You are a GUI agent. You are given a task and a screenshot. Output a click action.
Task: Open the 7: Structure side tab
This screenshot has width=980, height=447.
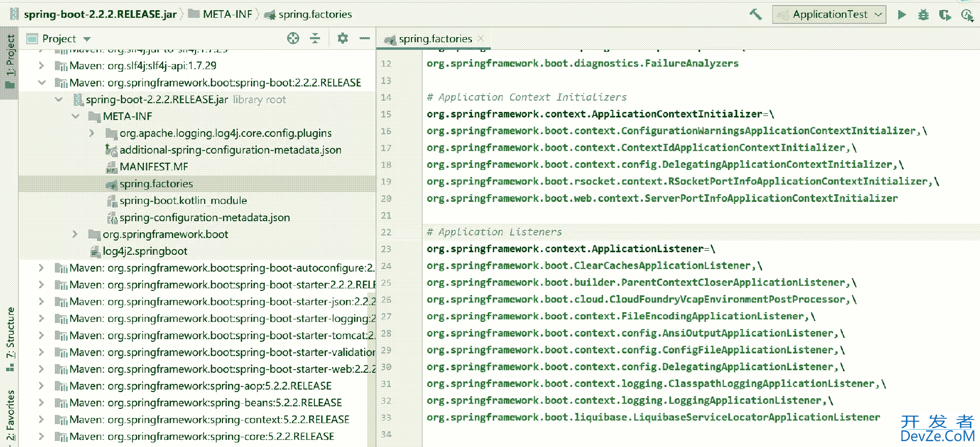10,339
